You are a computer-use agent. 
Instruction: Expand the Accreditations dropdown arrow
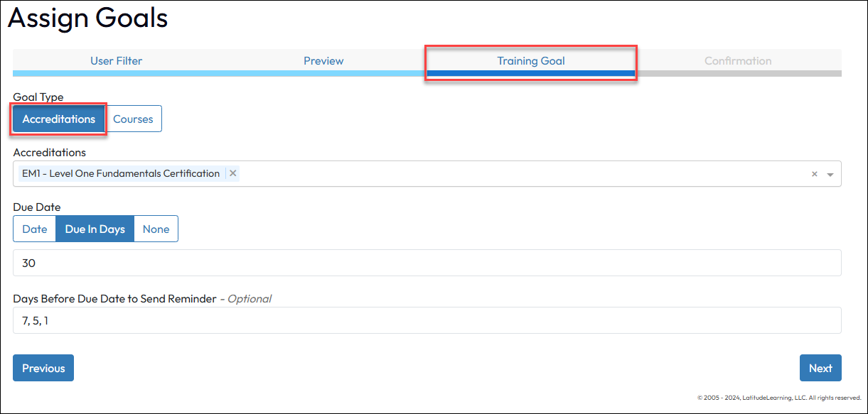pos(830,174)
